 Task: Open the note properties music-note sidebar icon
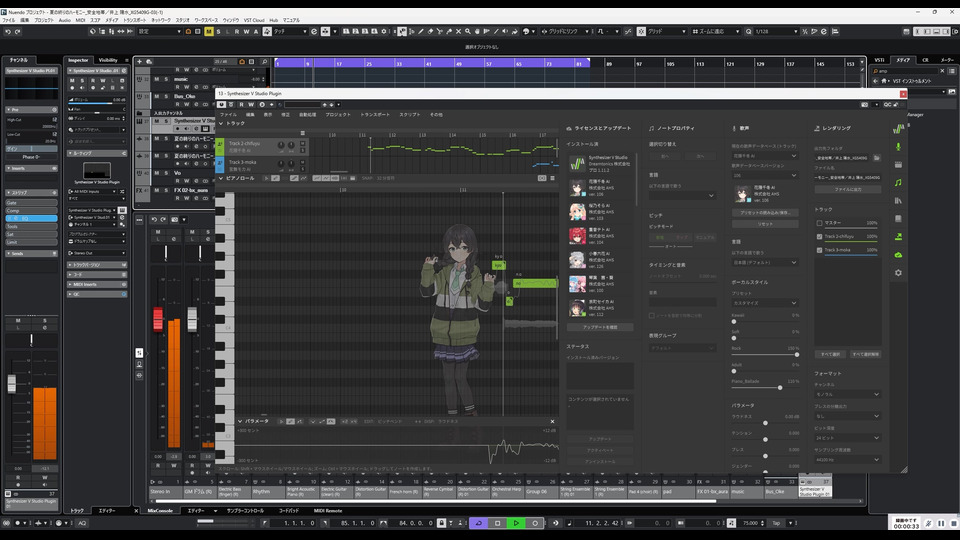click(x=898, y=182)
